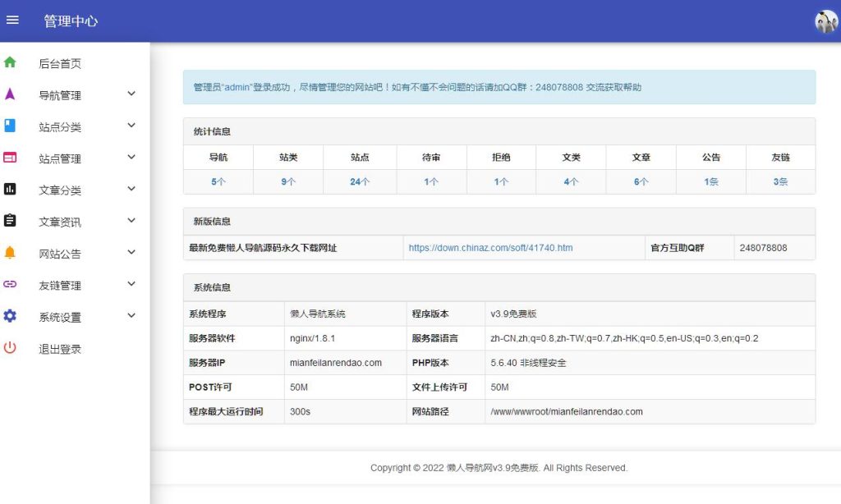Expand the 站点管理 submenu chevron
The image size is (841, 504).
[131, 158]
